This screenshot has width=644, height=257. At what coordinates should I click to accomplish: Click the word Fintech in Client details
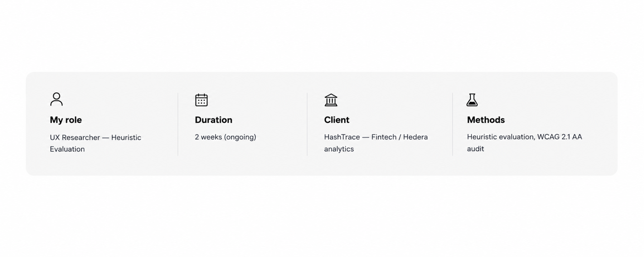pos(384,137)
